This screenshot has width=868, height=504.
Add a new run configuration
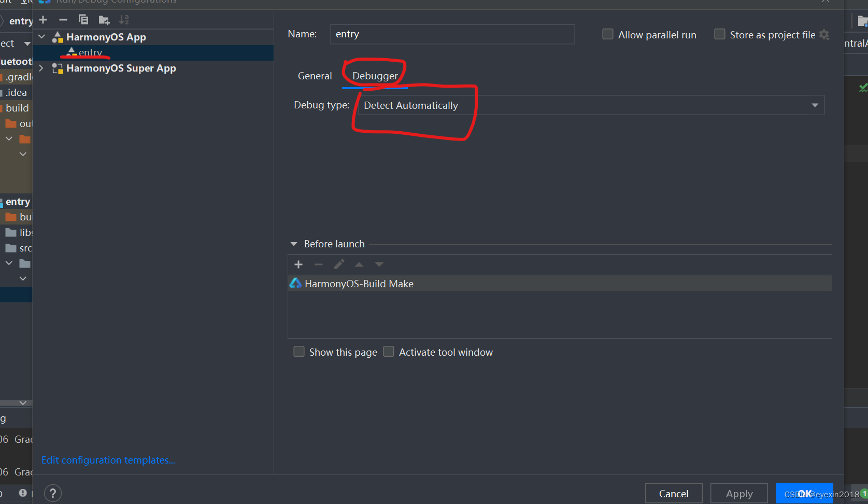43,20
